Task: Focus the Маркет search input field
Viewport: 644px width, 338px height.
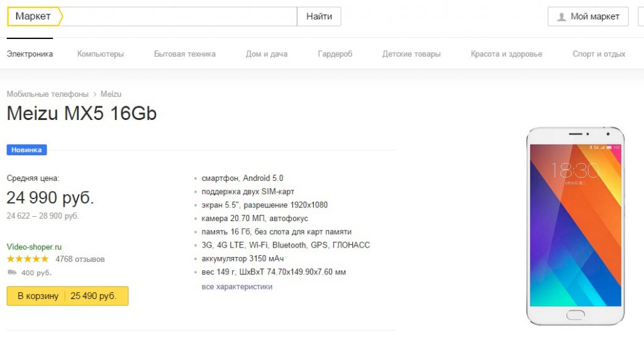Action: 180,16
